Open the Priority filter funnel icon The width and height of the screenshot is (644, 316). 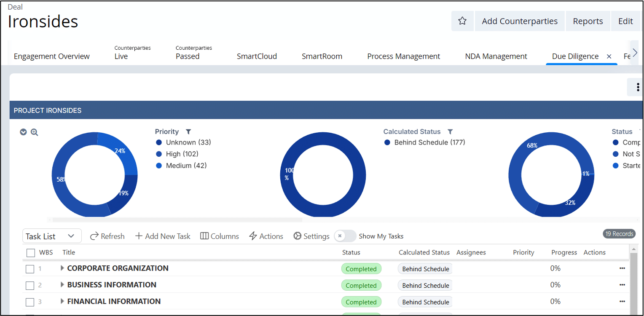click(x=188, y=132)
